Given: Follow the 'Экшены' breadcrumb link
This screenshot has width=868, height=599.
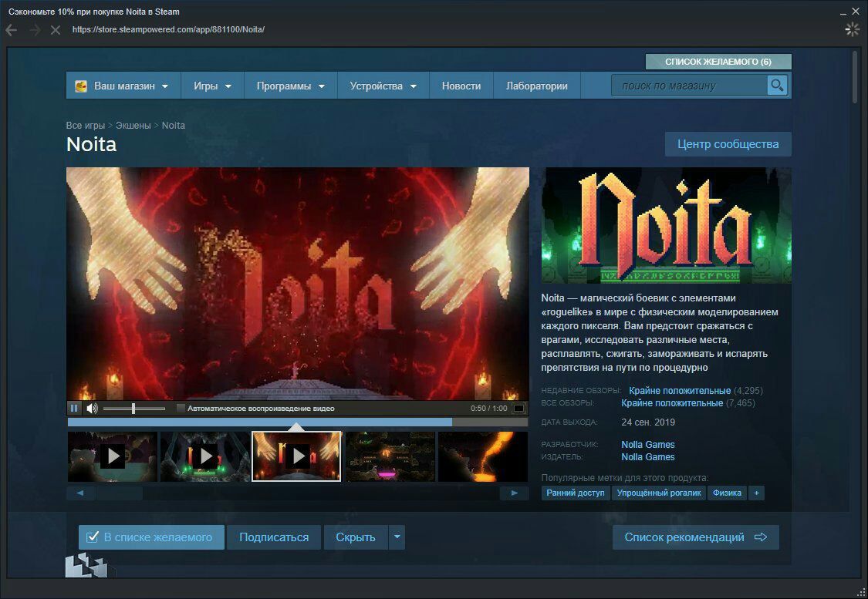Looking at the screenshot, I should pyautogui.click(x=133, y=126).
